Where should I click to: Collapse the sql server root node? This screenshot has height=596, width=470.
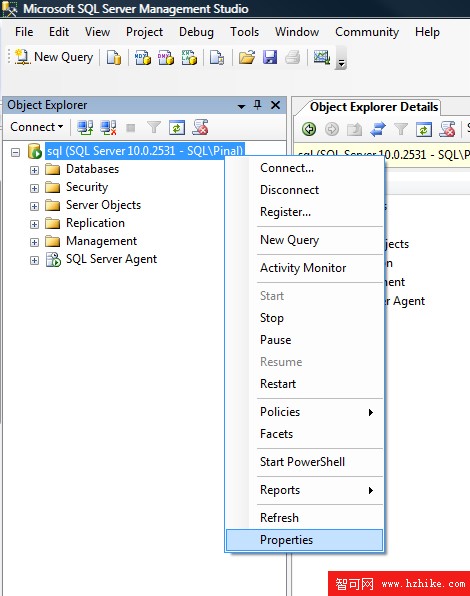15,152
